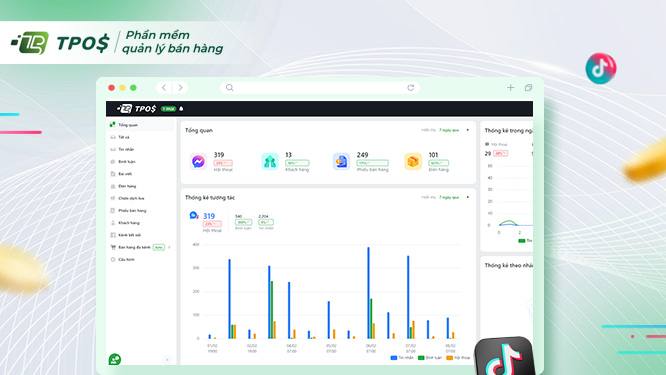Click the TPOS logo in the black header
The height and width of the screenshot is (375, 666).
point(137,109)
